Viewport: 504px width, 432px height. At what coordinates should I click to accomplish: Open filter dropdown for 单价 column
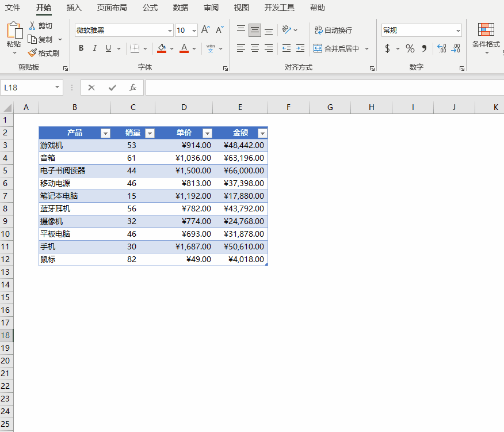point(207,133)
